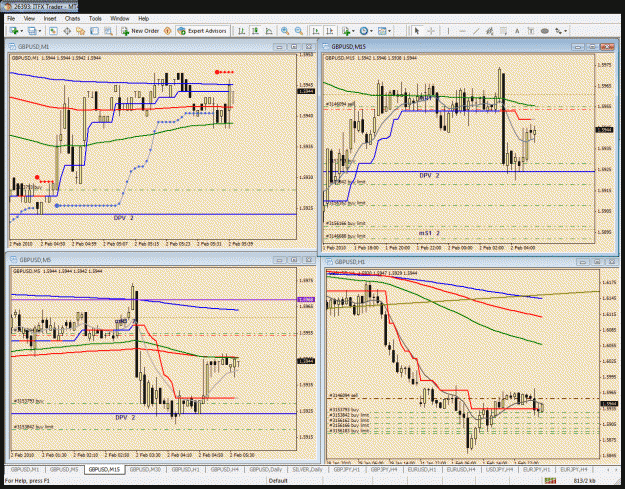Click the New Order button
Screen dimensions: 625x489
140,31
